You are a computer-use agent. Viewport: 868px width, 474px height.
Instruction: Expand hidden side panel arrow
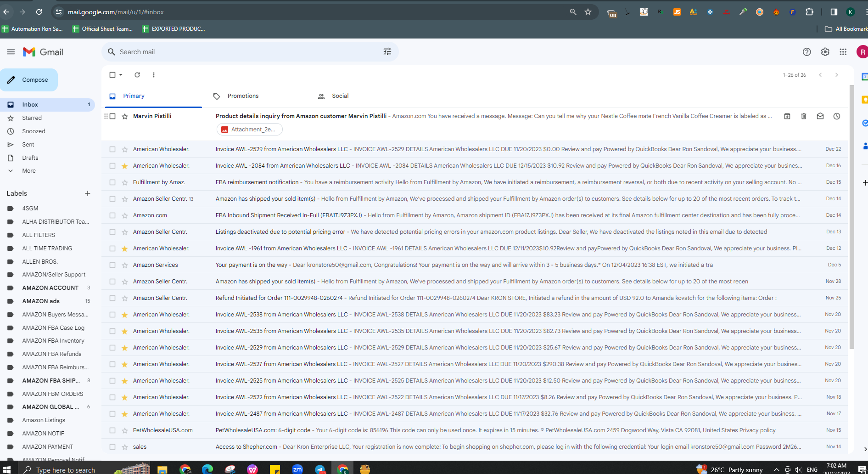pyautogui.click(x=865, y=449)
